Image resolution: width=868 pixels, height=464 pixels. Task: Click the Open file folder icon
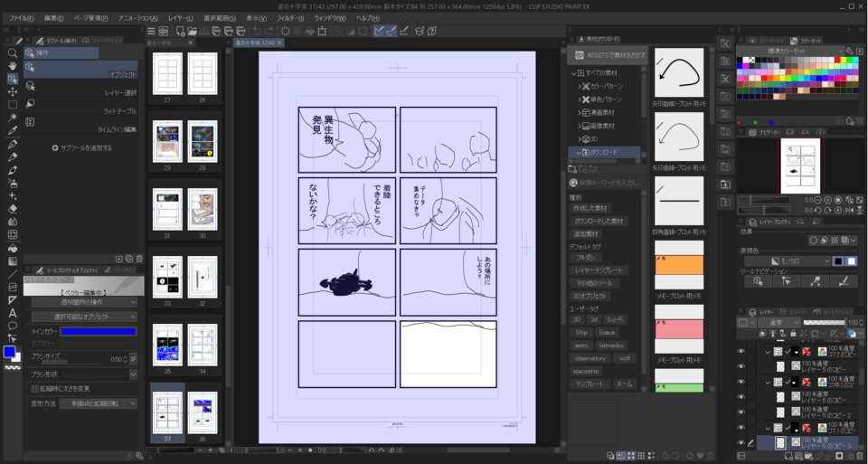(x=192, y=32)
